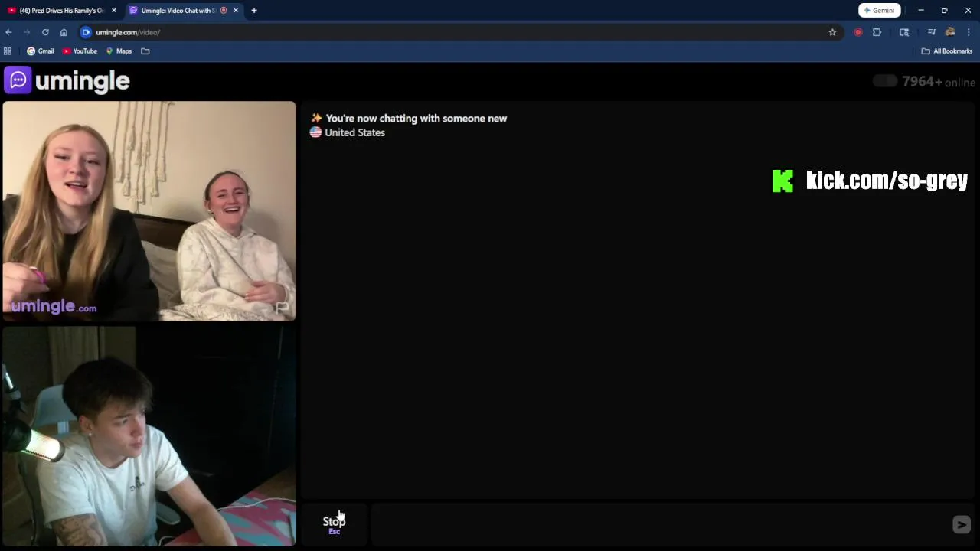The image size is (980, 551).
Task: Expand the All Bookmarks folder
Action: pos(946,51)
